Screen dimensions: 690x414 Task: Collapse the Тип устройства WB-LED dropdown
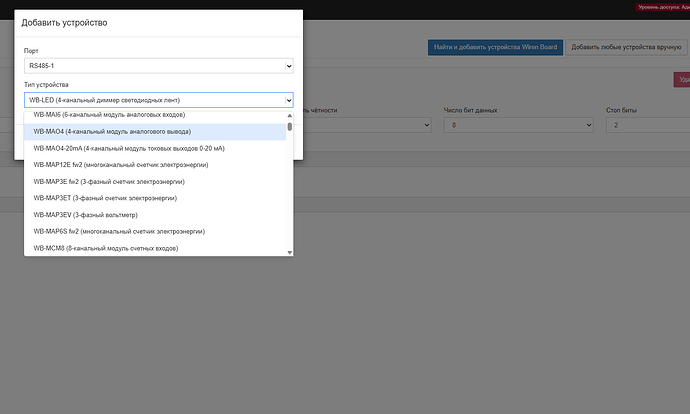coord(159,100)
